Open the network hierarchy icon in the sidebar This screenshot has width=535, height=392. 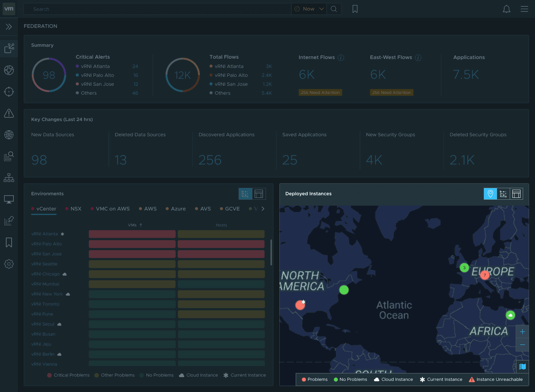coord(9,178)
